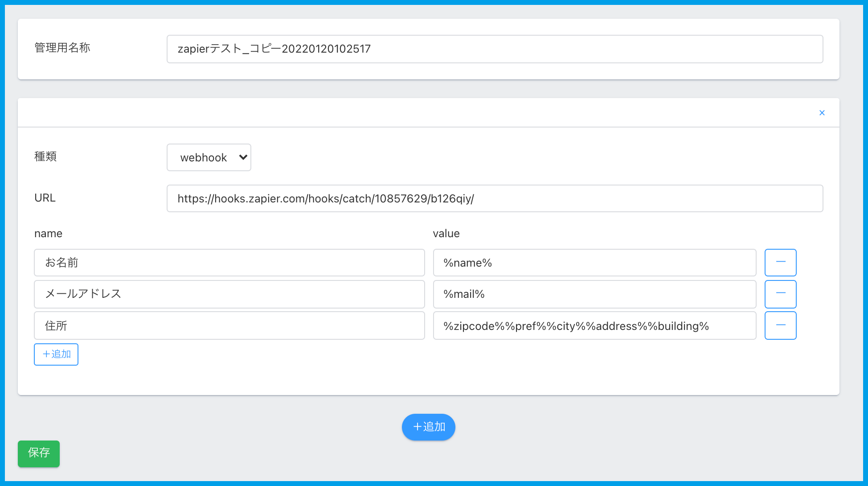Click the 管理用名称 label
Image resolution: width=868 pixels, height=486 pixels.
pos(62,48)
